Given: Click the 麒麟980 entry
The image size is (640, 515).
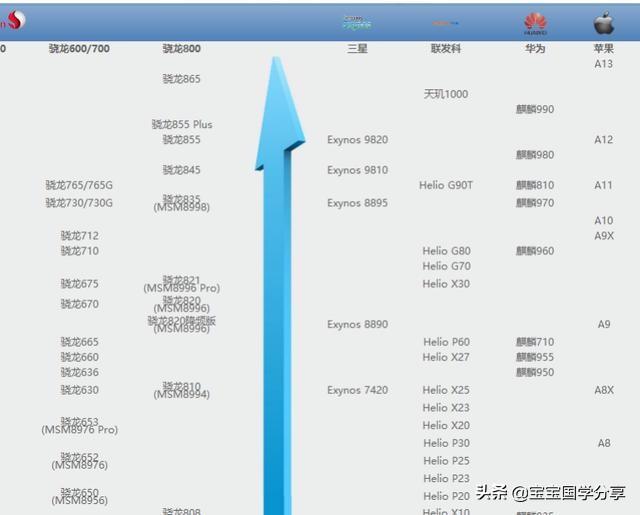Looking at the screenshot, I should pos(535,155).
